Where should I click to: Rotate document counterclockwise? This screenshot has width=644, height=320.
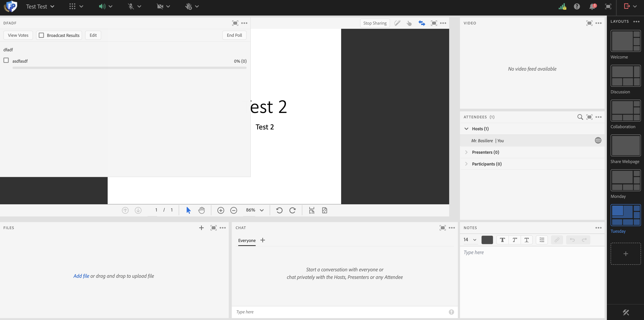point(279,210)
